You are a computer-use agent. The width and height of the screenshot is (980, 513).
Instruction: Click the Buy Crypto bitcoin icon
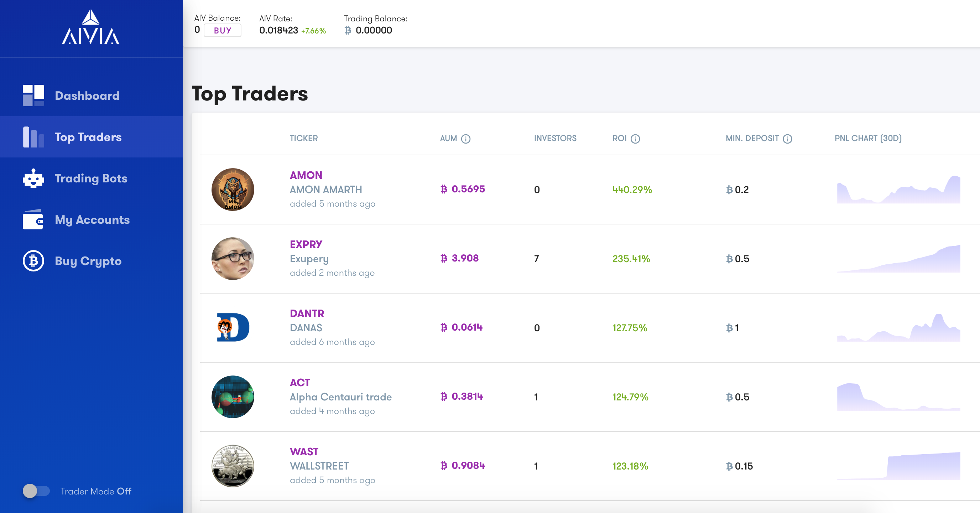[x=33, y=261]
